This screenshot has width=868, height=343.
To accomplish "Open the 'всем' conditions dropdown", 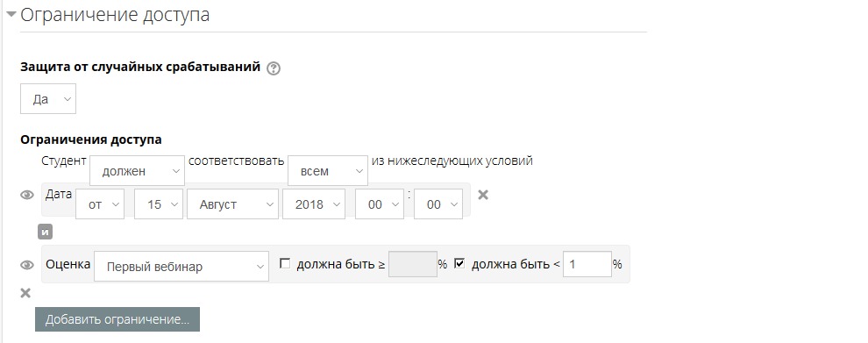I will [x=328, y=171].
